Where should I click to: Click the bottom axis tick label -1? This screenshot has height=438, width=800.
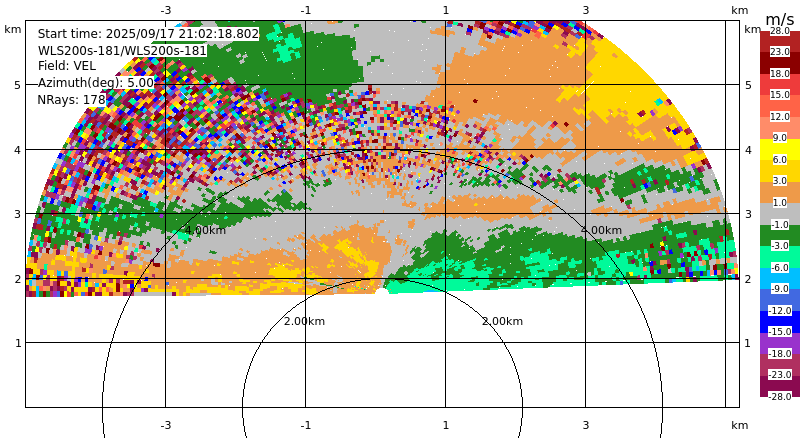coord(305,425)
